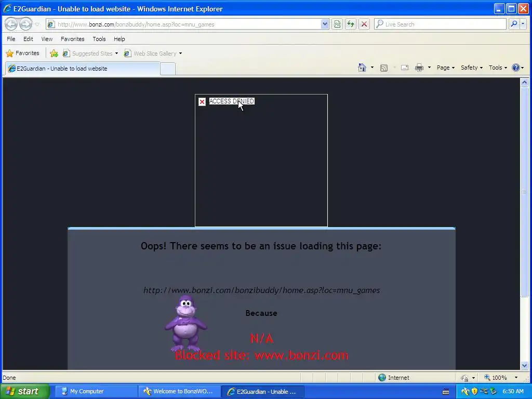Open the Help menu
The width and height of the screenshot is (532, 399).
[119, 39]
